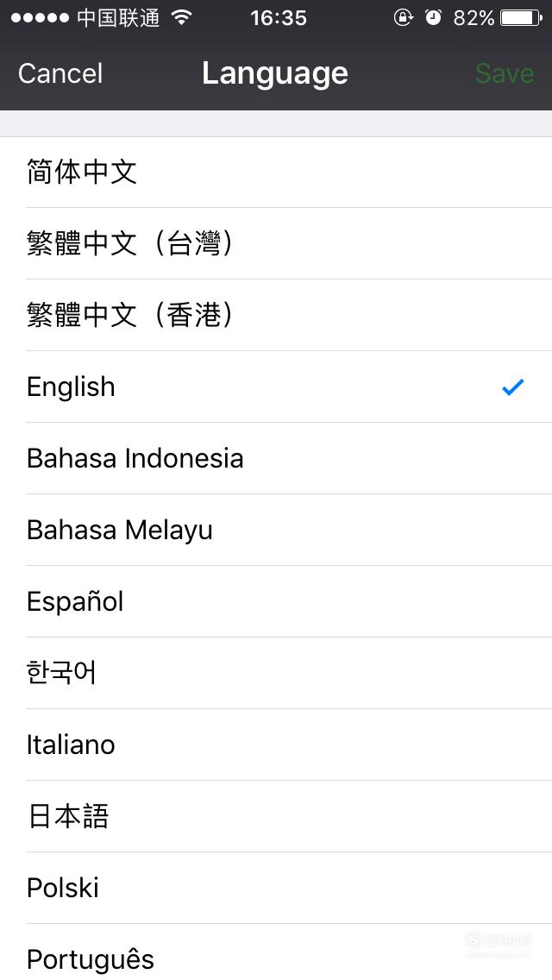Select 简体中文 as language
Image resolution: width=552 pixels, height=980 pixels.
point(276,173)
